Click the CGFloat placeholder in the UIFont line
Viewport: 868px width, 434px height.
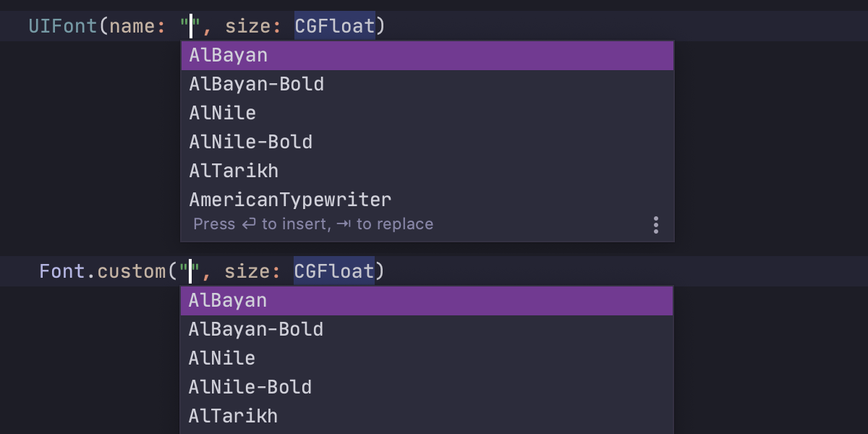tap(335, 27)
